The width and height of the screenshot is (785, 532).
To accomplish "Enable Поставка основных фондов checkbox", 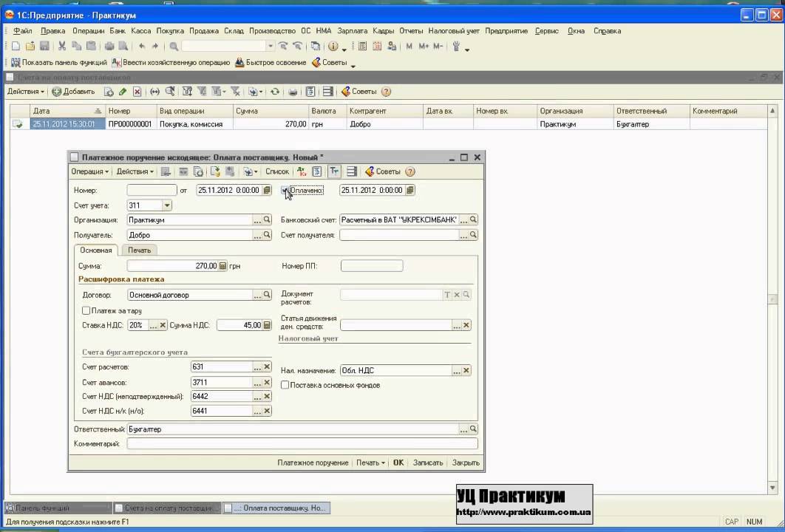I will 285,386.
